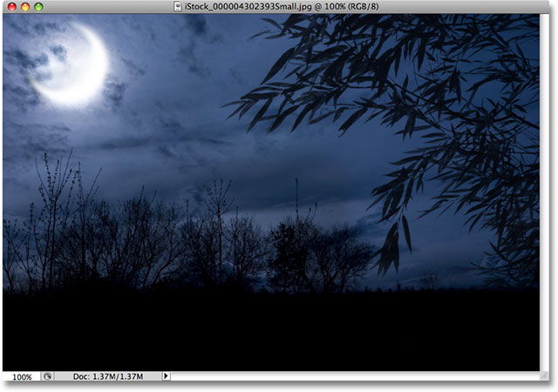Click the 100% zoom level field
Image resolution: width=558 pixels, height=392 pixels.
[x=22, y=376]
